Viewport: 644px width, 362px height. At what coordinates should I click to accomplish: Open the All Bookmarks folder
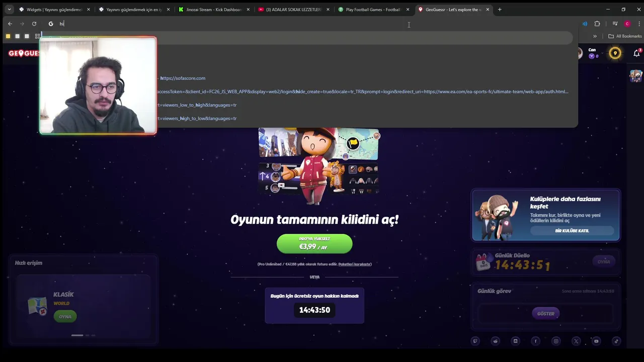[x=625, y=36]
